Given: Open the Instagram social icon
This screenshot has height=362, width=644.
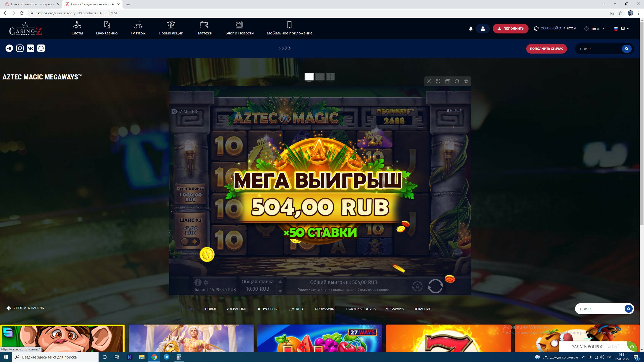Looking at the screenshot, I should pos(20,48).
